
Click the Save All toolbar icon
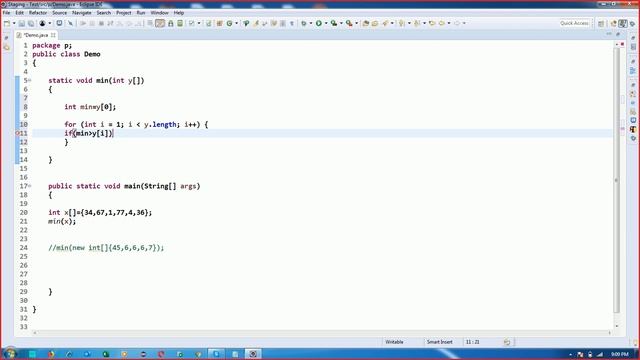[31, 24]
